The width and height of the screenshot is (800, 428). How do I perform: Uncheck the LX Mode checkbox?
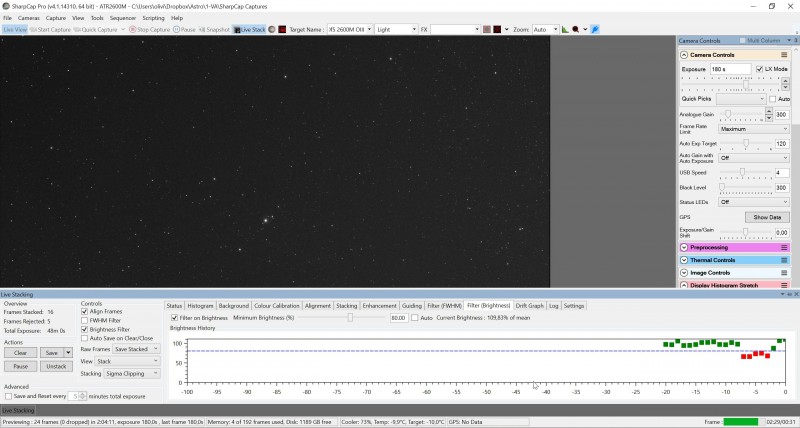[759, 69]
